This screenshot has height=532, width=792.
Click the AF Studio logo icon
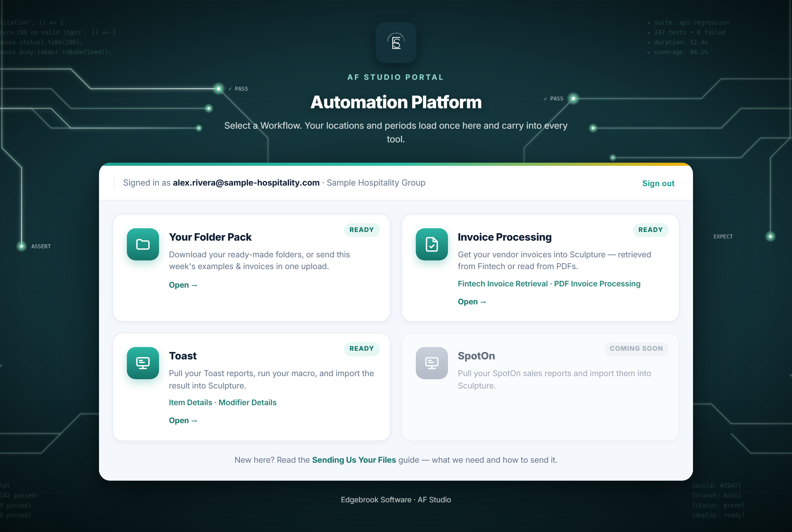coord(396,43)
